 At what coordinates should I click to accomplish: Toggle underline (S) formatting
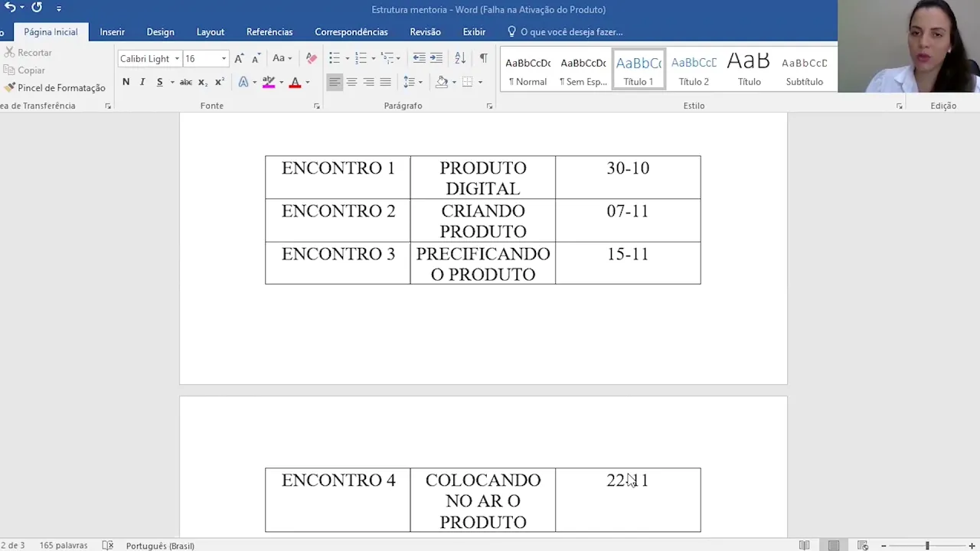pyautogui.click(x=159, y=82)
